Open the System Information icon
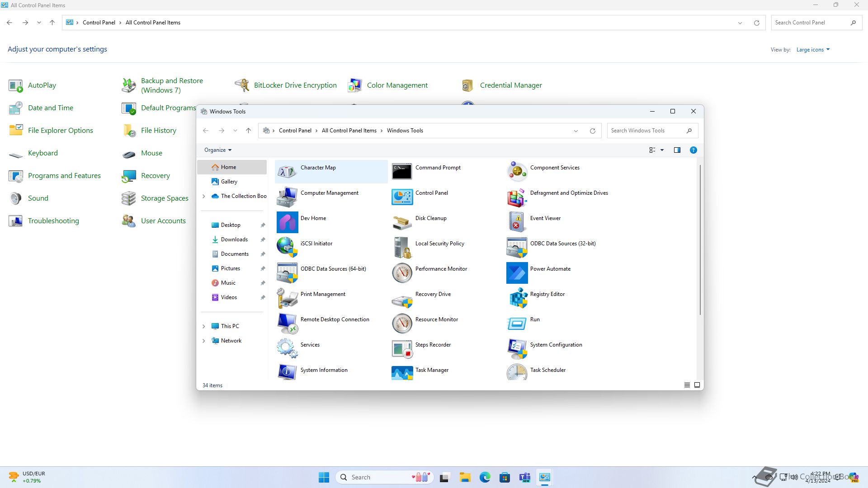Screen dimensions: 868x488 tap(287, 372)
